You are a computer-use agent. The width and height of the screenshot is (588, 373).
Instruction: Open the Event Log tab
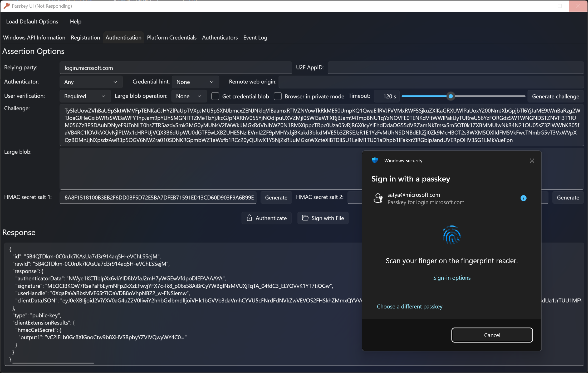[x=255, y=38]
